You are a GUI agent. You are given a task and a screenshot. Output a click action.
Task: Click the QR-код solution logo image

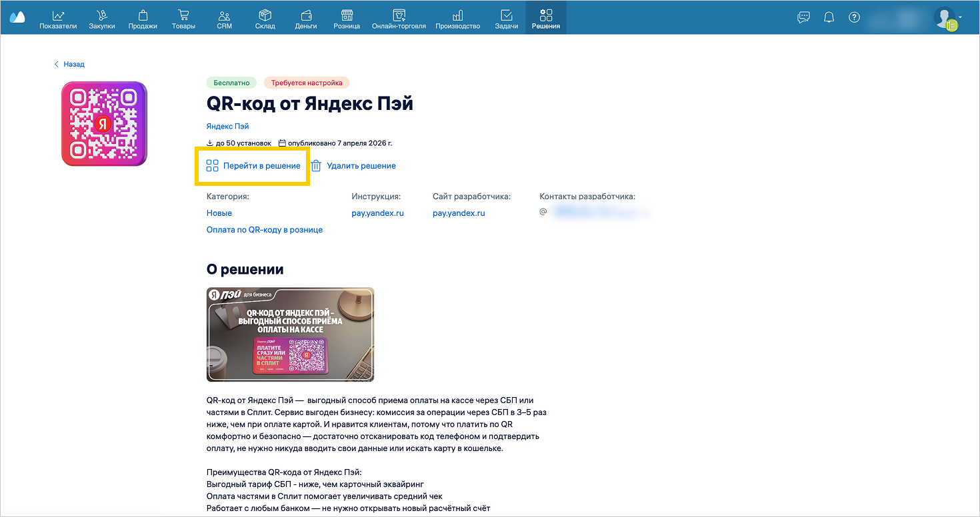[x=104, y=124]
